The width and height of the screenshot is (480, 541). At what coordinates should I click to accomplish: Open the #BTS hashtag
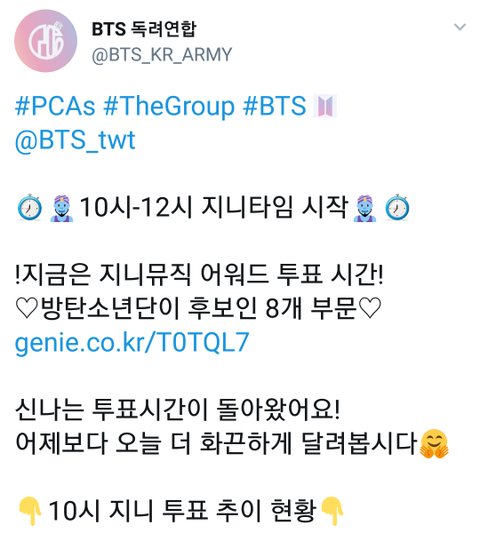(x=274, y=106)
